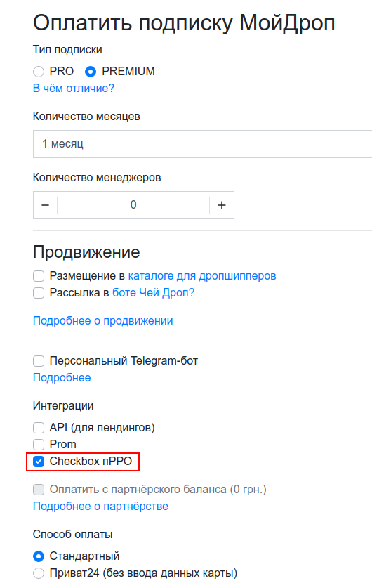Image resolution: width=372 pixels, height=588 pixels.
Task: Open 'Подробнее' link under Telegram-бот
Action: click(x=62, y=378)
